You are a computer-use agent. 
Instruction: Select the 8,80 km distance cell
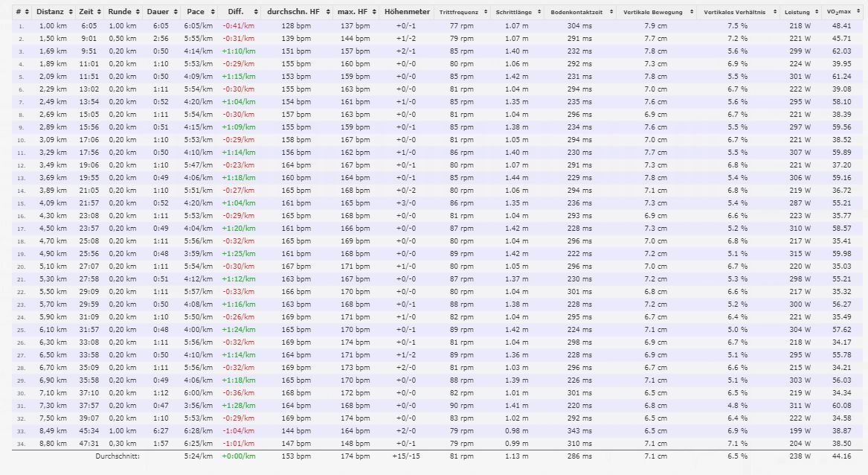pyautogui.click(x=53, y=443)
